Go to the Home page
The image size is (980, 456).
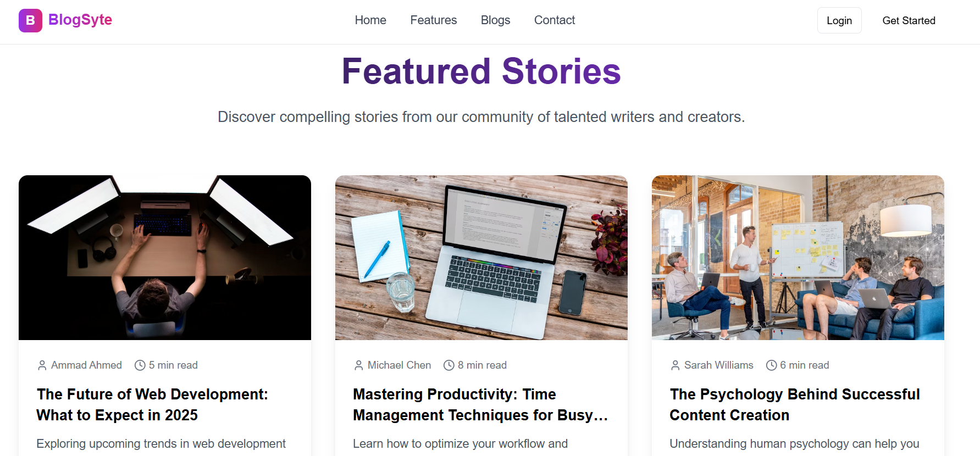click(x=370, y=20)
